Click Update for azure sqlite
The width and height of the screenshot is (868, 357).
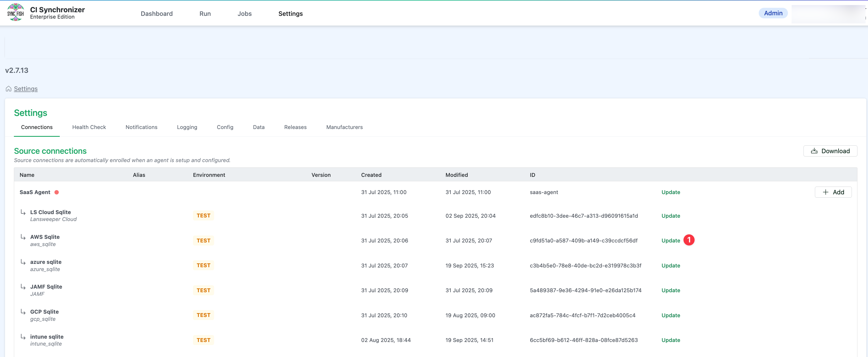pos(671,265)
